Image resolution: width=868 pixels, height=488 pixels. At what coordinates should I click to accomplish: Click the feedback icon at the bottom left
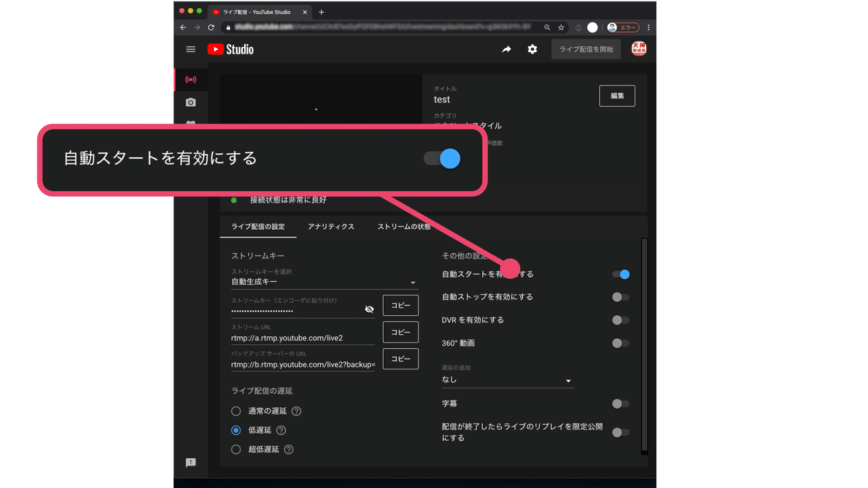click(x=191, y=463)
